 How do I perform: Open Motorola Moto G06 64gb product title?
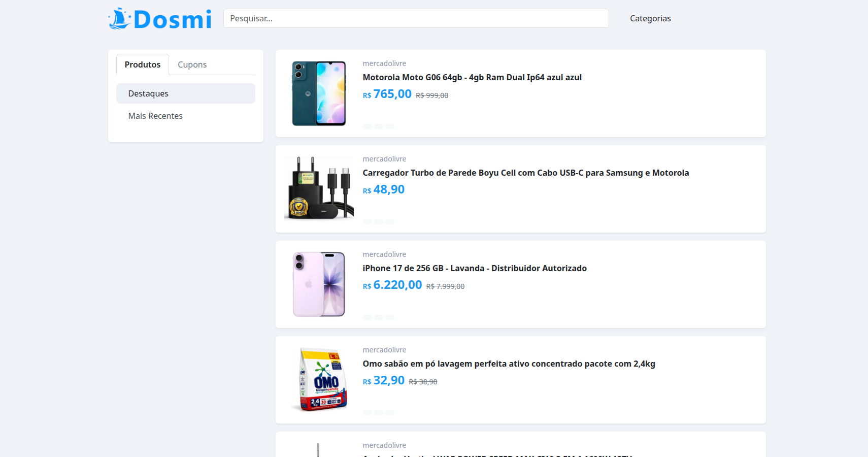tap(472, 77)
